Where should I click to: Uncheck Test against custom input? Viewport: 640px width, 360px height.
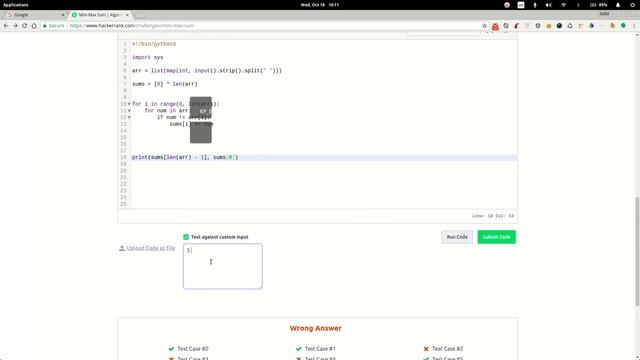coord(186,237)
